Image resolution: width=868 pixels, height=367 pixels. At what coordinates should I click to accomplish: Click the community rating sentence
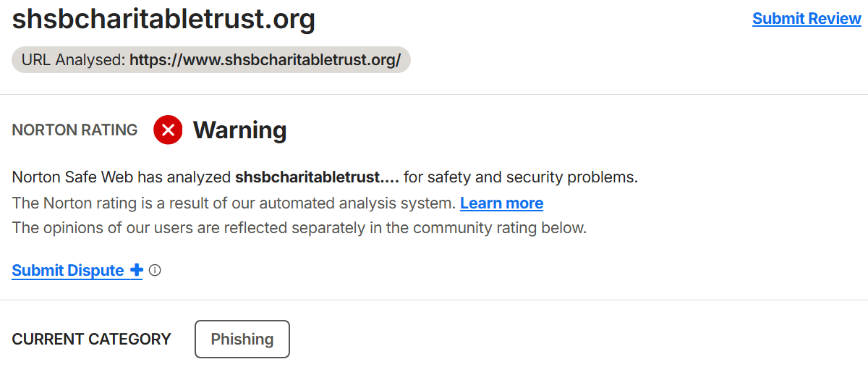pos(299,228)
